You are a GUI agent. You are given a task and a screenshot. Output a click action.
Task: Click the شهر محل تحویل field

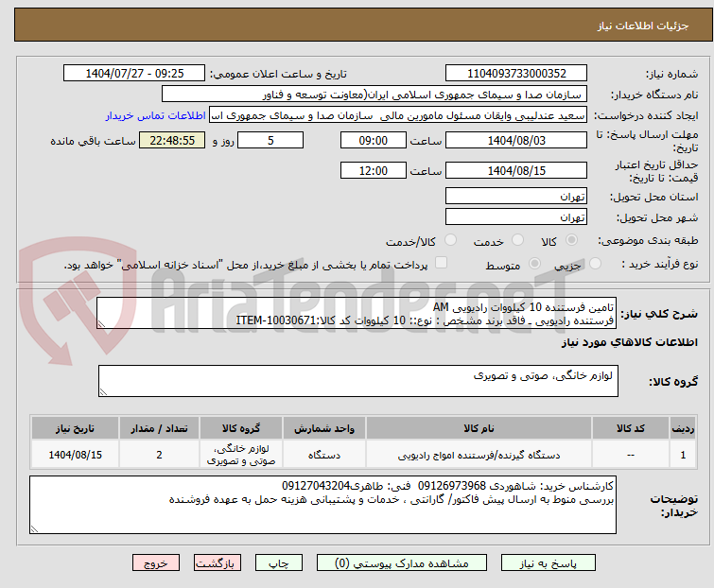(x=516, y=217)
